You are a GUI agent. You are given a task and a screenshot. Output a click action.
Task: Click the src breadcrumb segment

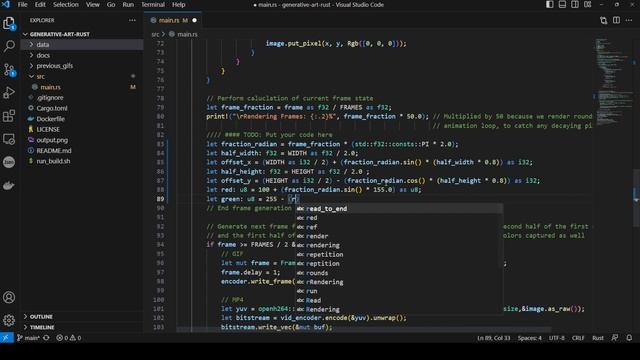tap(155, 34)
